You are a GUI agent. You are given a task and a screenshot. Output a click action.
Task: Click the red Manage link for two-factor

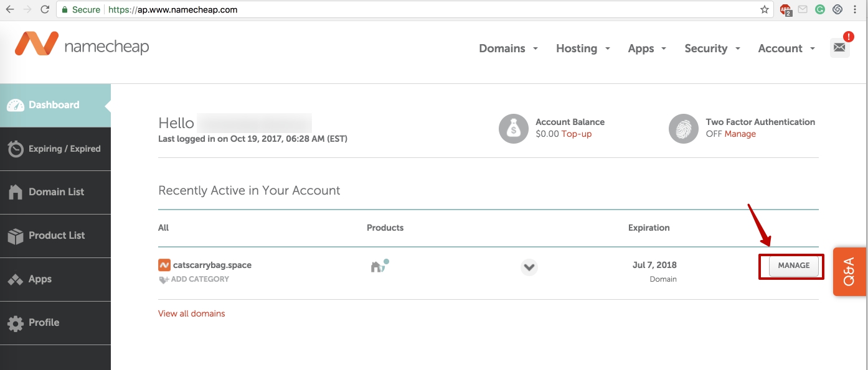(740, 134)
